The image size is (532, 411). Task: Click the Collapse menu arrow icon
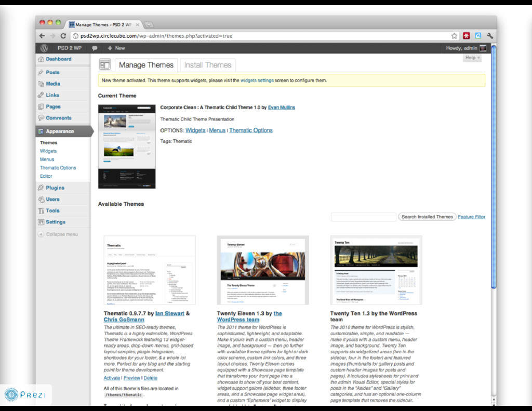tap(41, 234)
